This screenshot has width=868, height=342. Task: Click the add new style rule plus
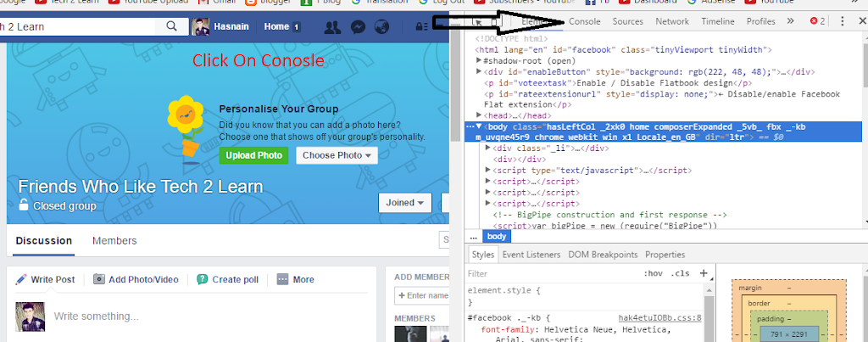704,272
